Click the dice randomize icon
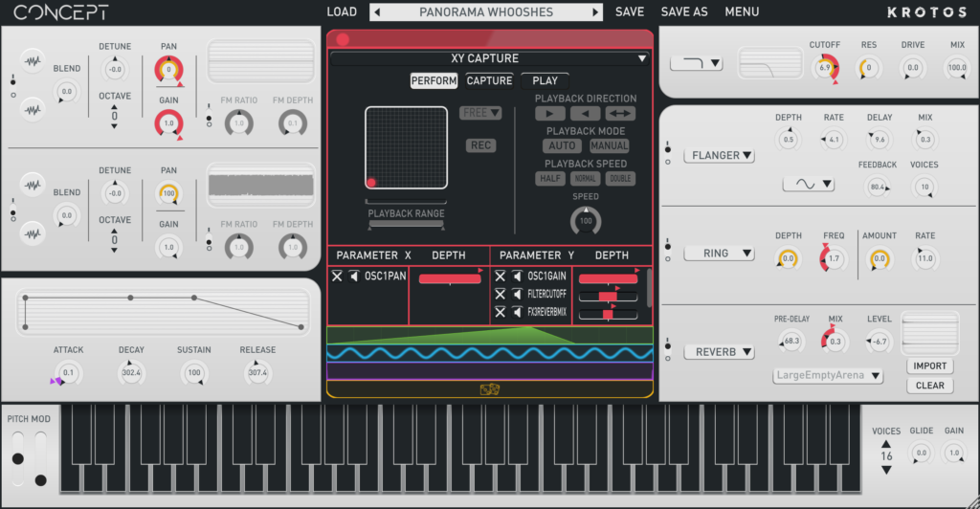This screenshot has height=509, width=980. coord(490,389)
